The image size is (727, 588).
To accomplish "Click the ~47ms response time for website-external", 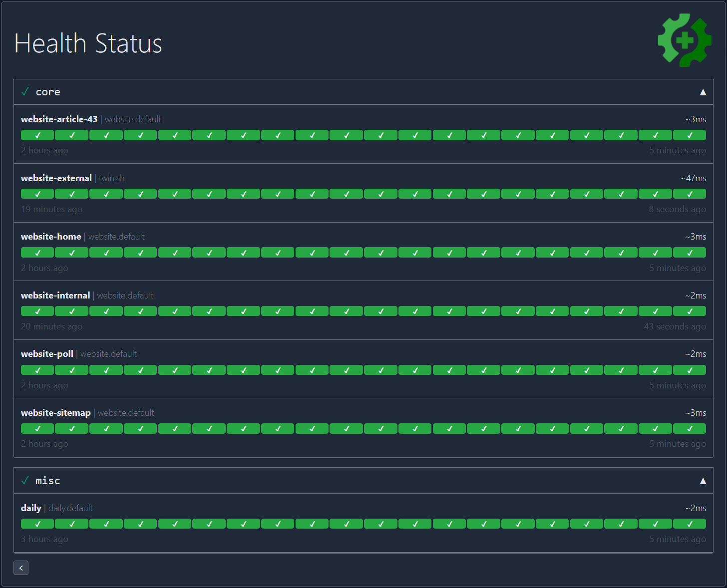I will click(x=693, y=178).
